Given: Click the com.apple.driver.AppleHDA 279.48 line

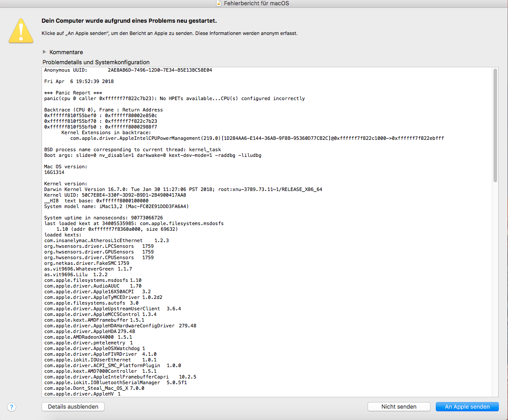Looking at the screenshot, I should click(x=89, y=331).
